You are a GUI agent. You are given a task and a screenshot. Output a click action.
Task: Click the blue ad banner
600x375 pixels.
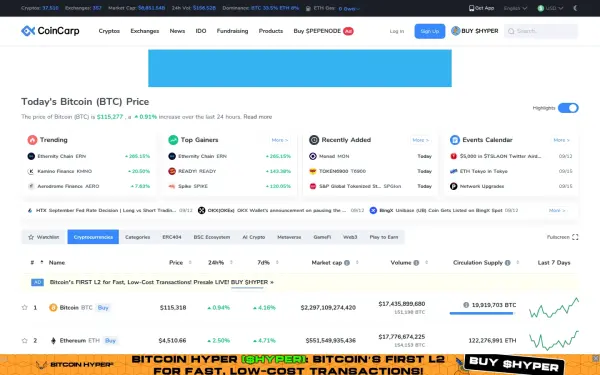point(300,68)
